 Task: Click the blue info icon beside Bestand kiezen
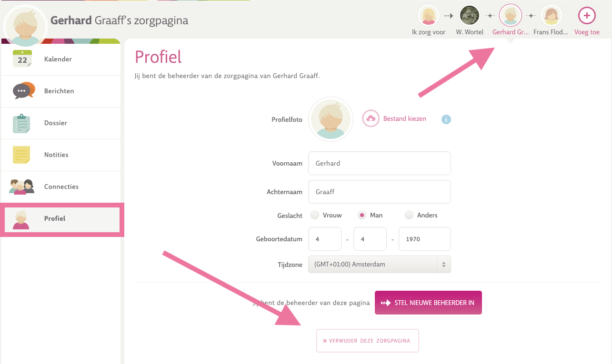tap(446, 119)
